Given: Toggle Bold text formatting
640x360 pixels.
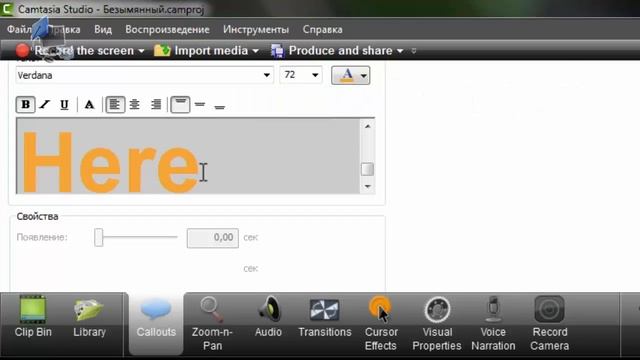Looking at the screenshot, I should click(x=25, y=104).
